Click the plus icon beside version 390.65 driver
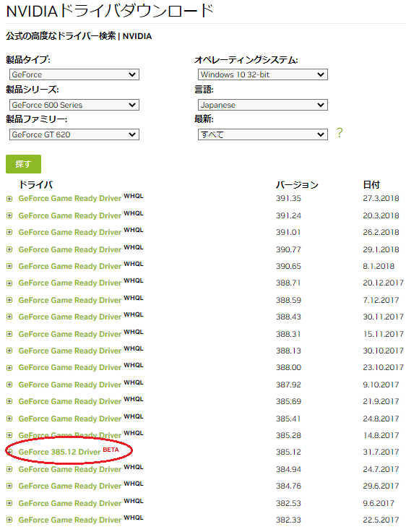 (x=9, y=266)
